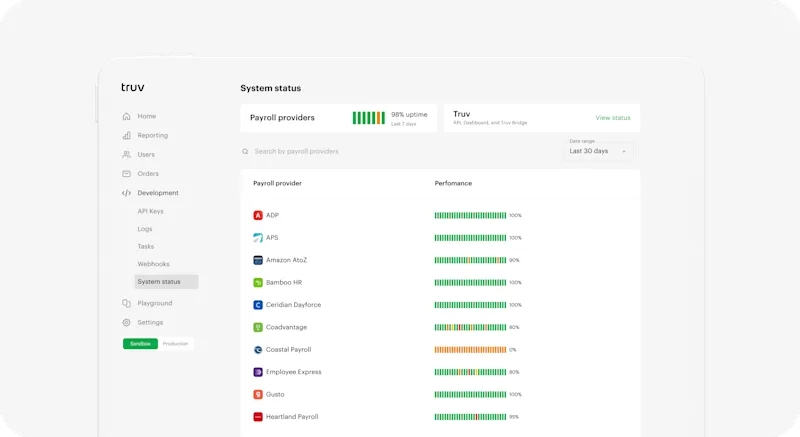Click the Gusto orange logo icon
The image size is (800, 437).
click(258, 394)
